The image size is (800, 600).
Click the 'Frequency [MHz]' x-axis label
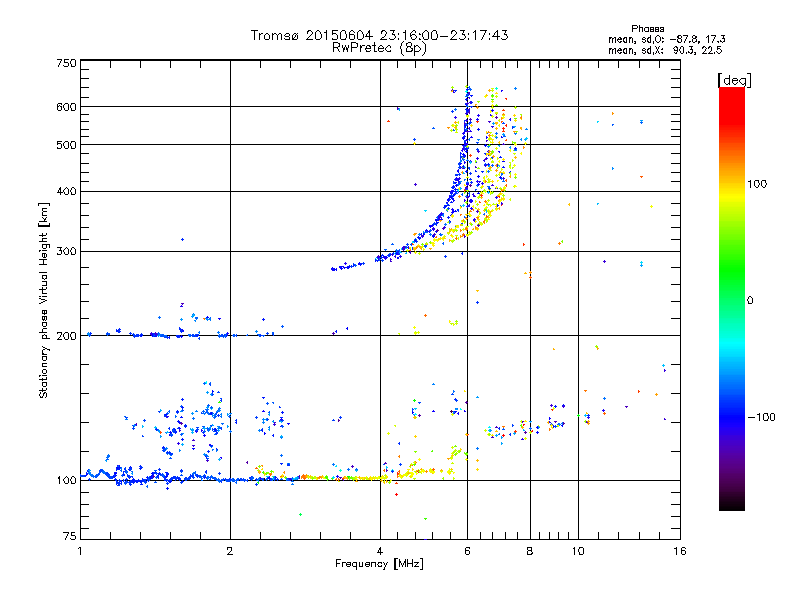click(379, 564)
